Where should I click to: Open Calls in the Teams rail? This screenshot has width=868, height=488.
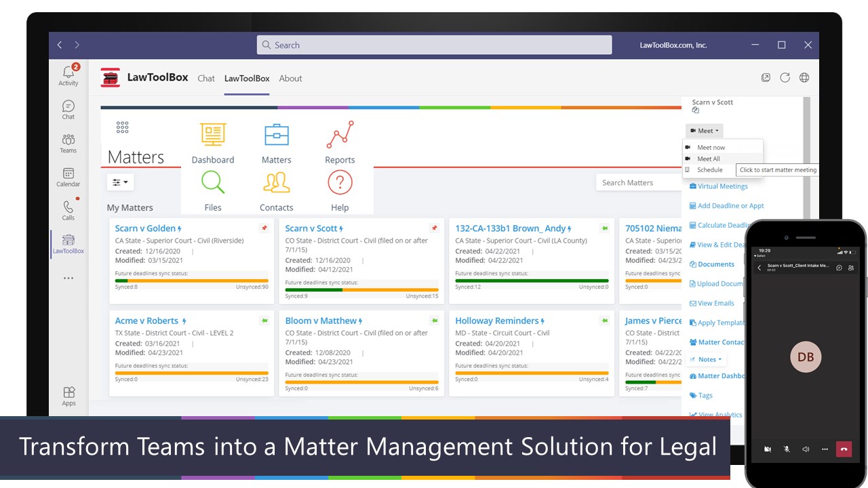68,210
